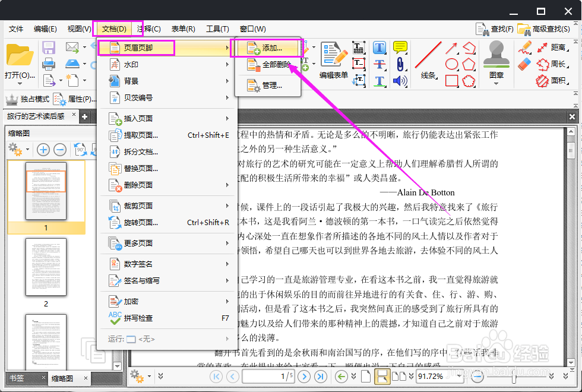Choose 全部删除 in the submenu
The width and height of the screenshot is (582, 392).
click(x=267, y=65)
